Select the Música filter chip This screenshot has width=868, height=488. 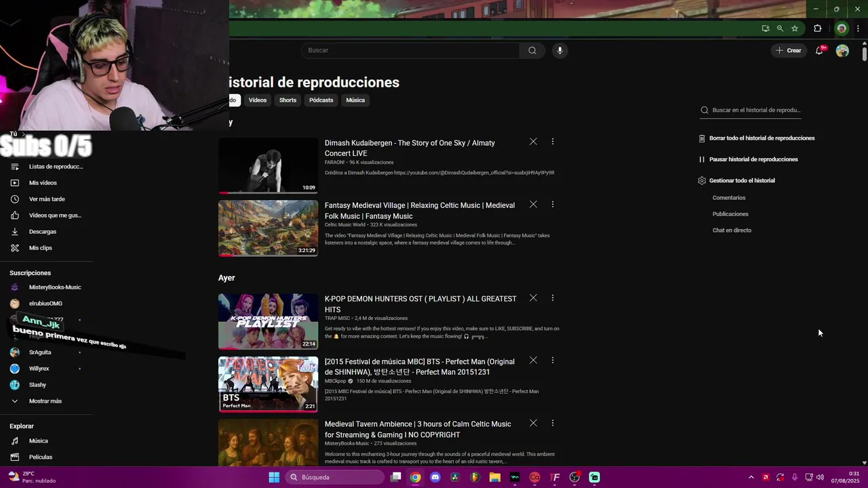coord(355,100)
